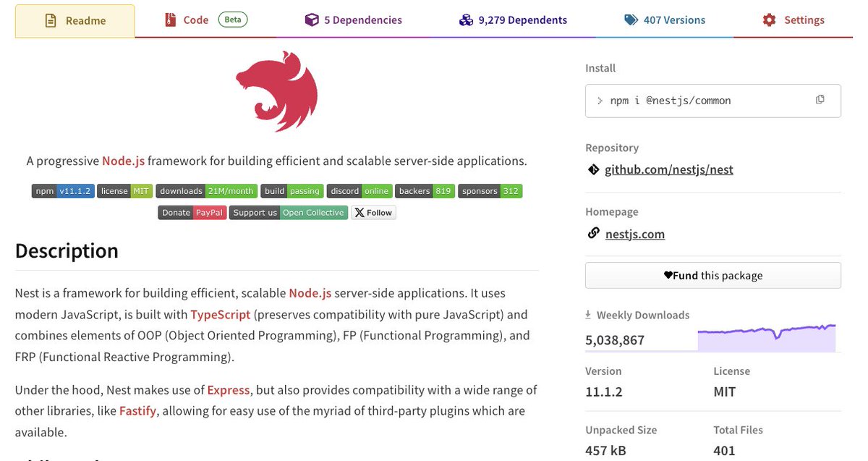Click the Code file icon

click(170, 20)
